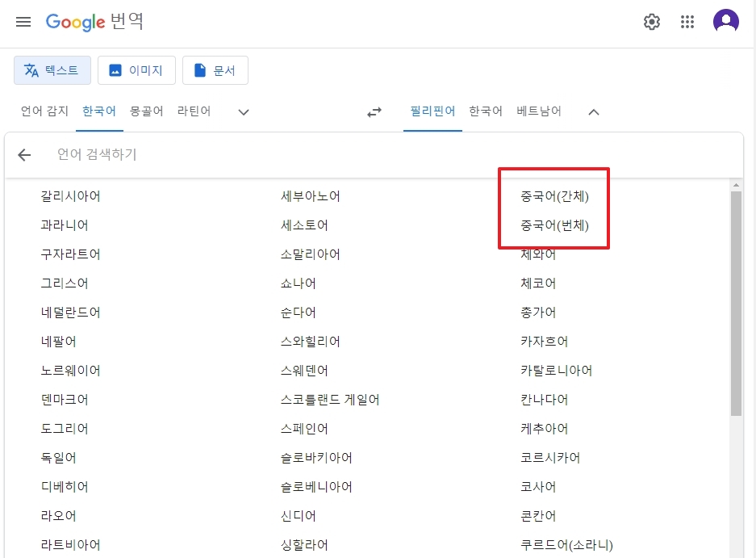756x558 pixels.
Task: Open the Google account avatar
Action: click(725, 22)
